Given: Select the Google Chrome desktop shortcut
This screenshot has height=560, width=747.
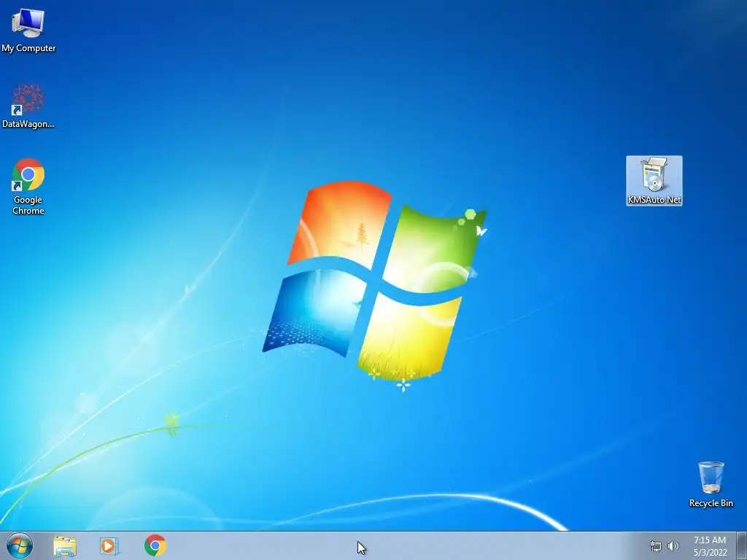Looking at the screenshot, I should point(28,187).
